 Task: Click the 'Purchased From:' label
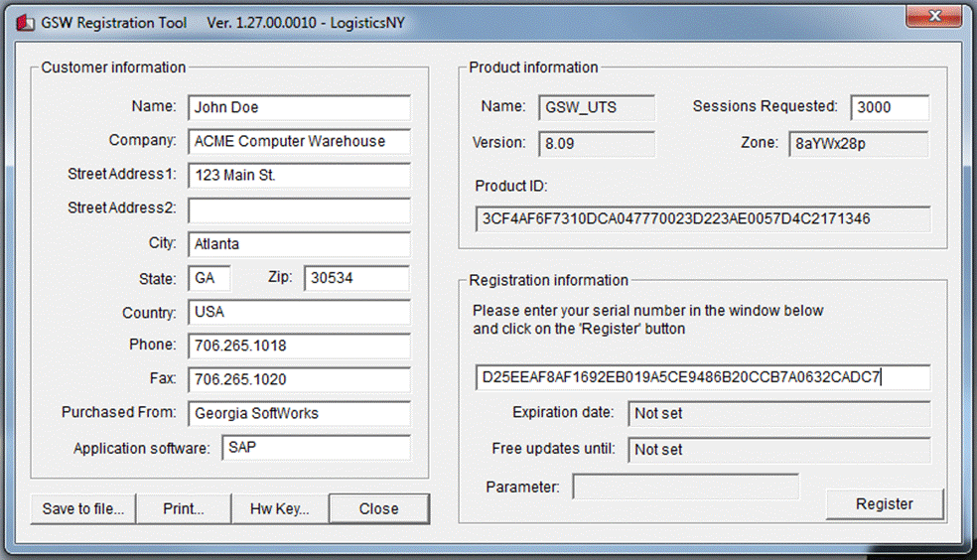click(118, 412)
